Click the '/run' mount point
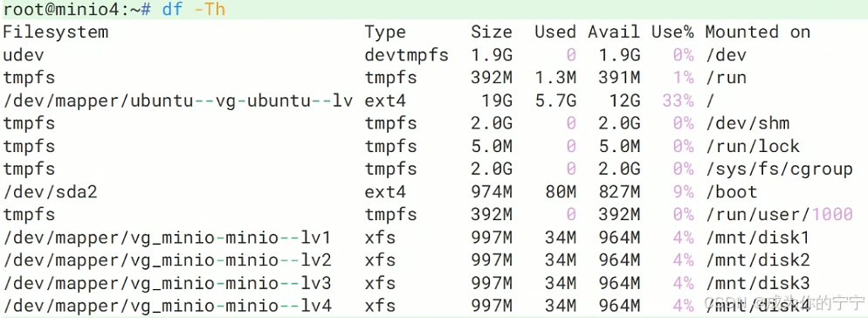Image resolution: width=868 pixels, height=318 pixels. tap(726, 78)
